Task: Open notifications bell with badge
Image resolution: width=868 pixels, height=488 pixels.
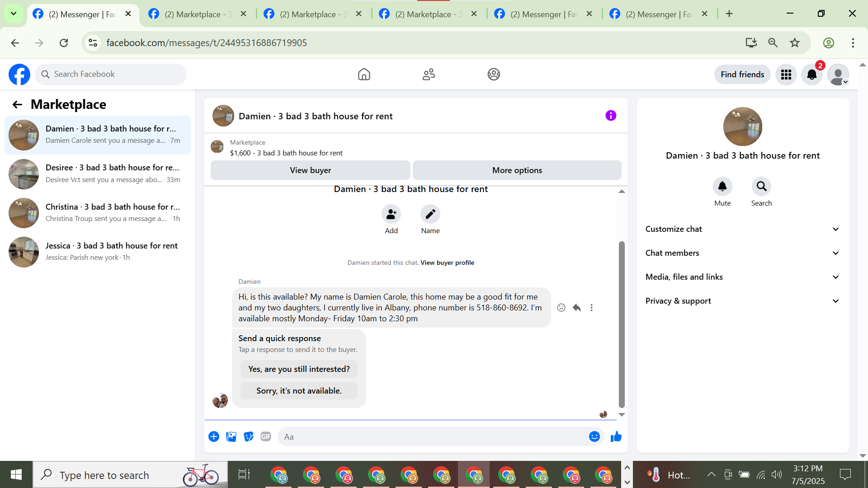Action: (x=812, y=75)
